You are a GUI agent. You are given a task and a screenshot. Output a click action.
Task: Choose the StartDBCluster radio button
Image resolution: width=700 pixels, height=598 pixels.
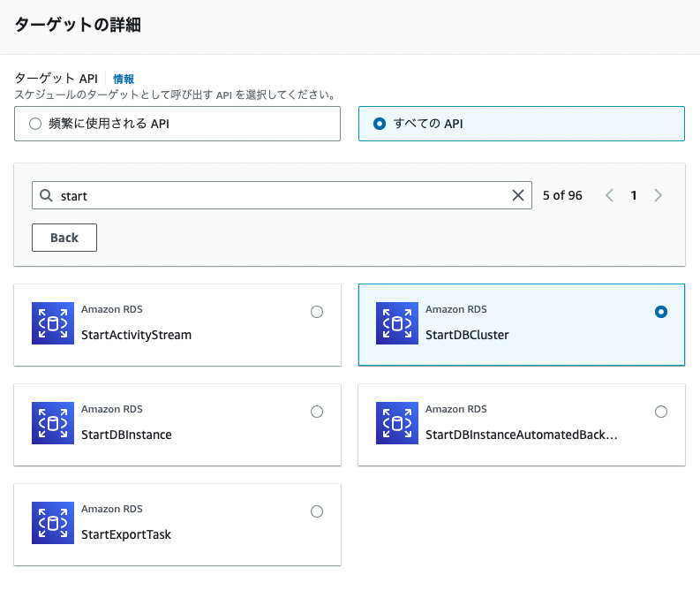click(661, 312)
